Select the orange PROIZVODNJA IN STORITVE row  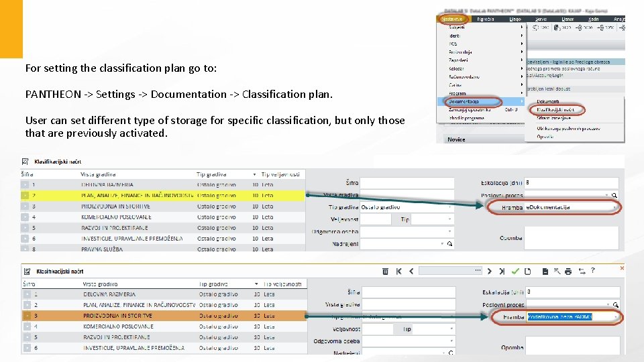pos(164,316)
